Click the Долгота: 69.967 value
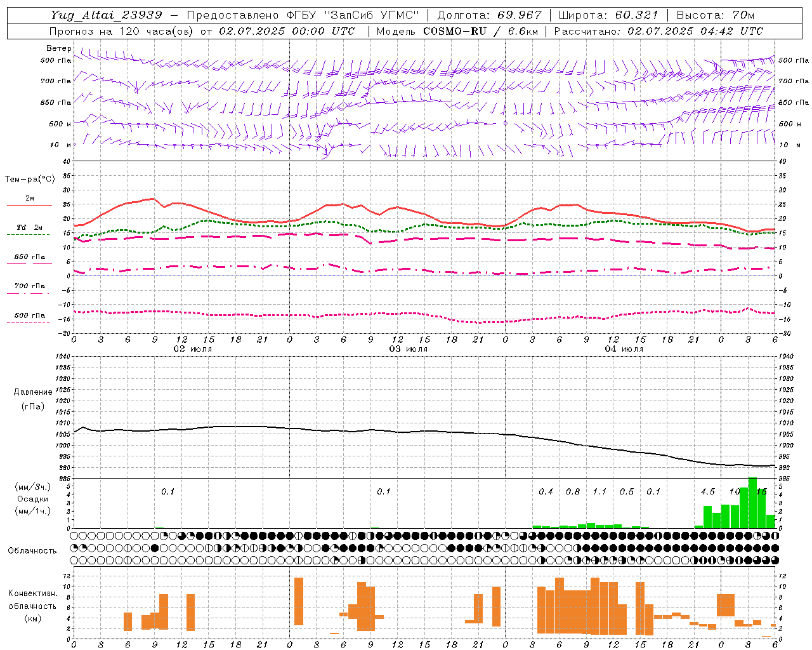This screenshot has width=812, height=650. click(x=490, y=15)
